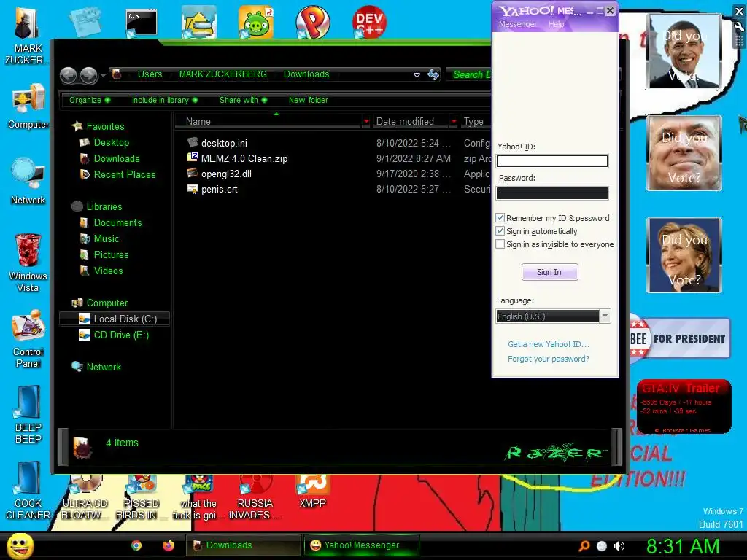Open the Include in library dropdown
Viewport: 747px width, 560px height.
tap(164, 100)
